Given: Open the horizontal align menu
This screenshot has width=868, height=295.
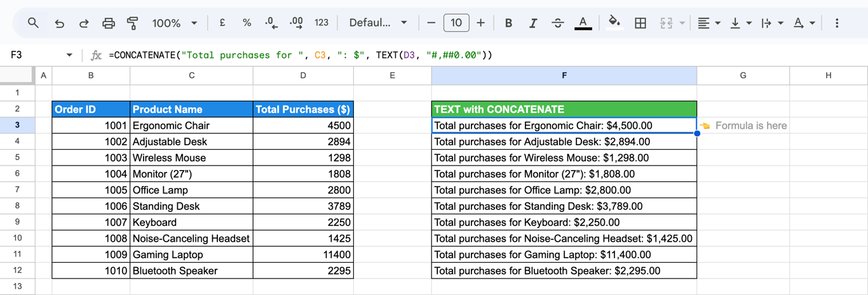Looking at the screenshot, I should (x=709, y=23).
